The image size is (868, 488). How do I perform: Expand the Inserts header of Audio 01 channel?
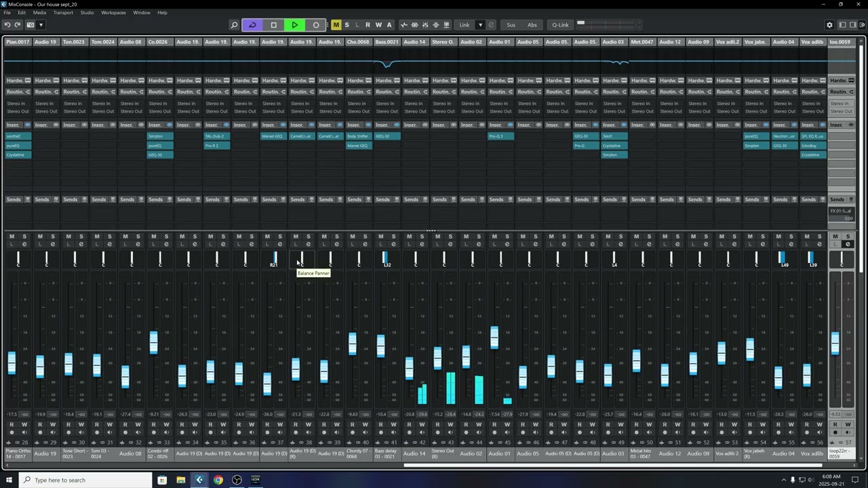(500, 125)
